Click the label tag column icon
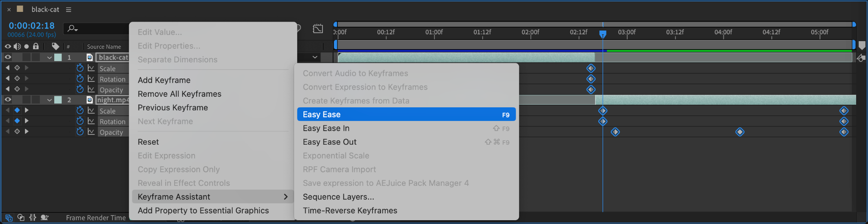 click(x=56, y=46)
